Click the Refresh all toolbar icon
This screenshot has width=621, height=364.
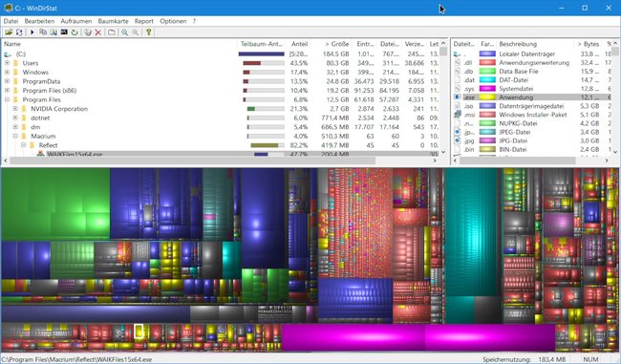19,32
